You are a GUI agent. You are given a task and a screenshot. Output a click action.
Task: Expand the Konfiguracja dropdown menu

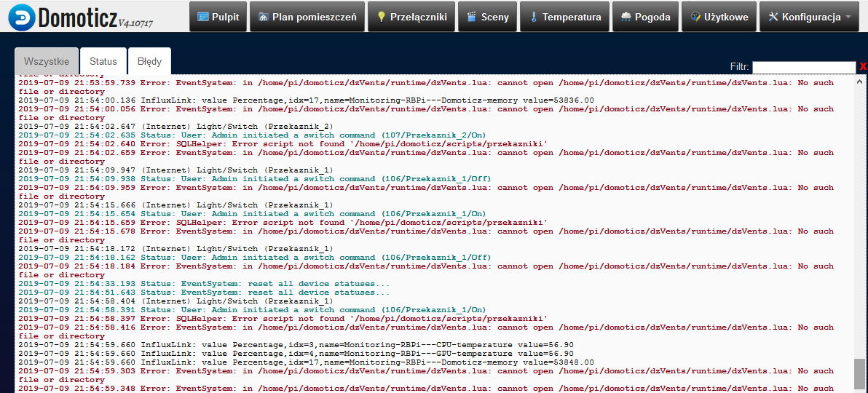pos(809,17)
